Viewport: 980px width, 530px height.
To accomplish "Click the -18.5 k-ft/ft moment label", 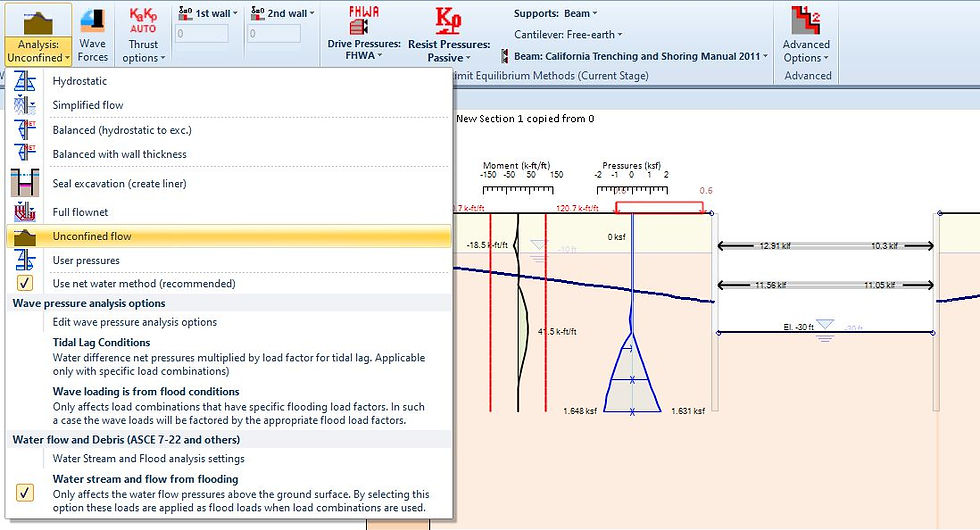I will pos(488,245).
